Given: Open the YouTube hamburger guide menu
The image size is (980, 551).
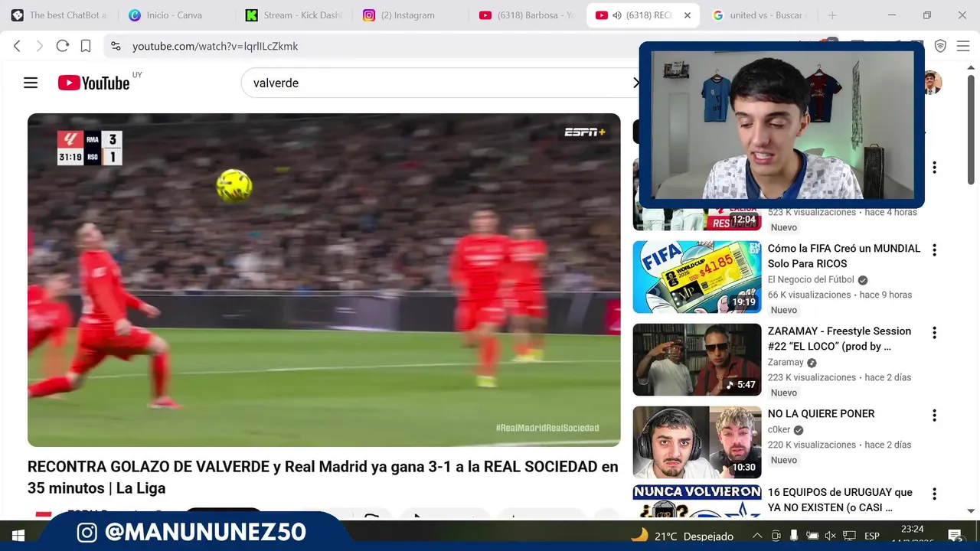Looking at the screenshot, I should tap(31, 83).
